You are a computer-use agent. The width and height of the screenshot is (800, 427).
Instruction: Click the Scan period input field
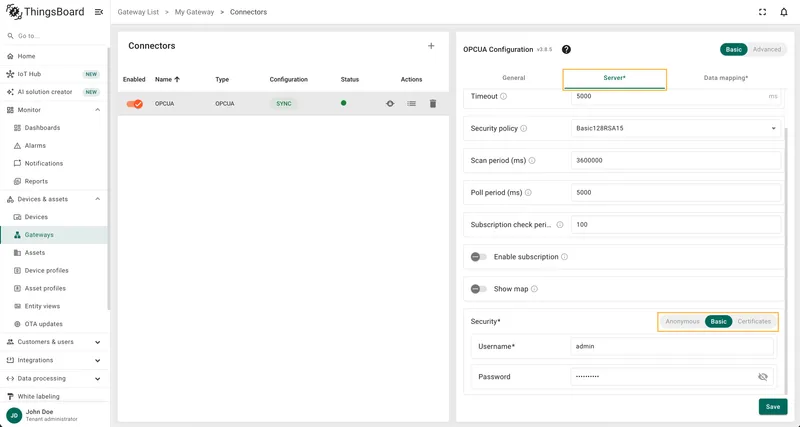676,161
